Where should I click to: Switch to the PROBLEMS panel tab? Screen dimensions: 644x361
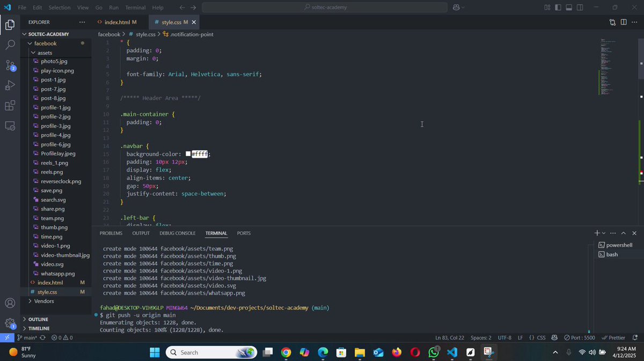(x=111, y=233)
